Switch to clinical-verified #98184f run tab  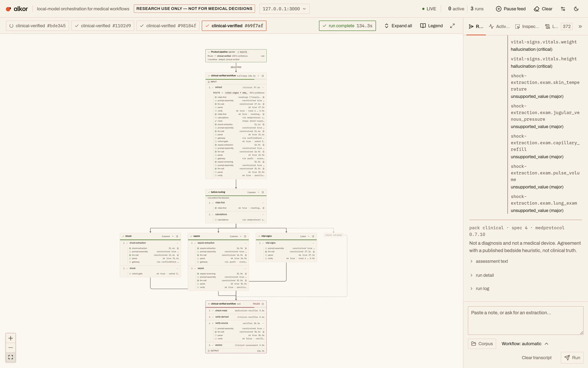(168, 26)
